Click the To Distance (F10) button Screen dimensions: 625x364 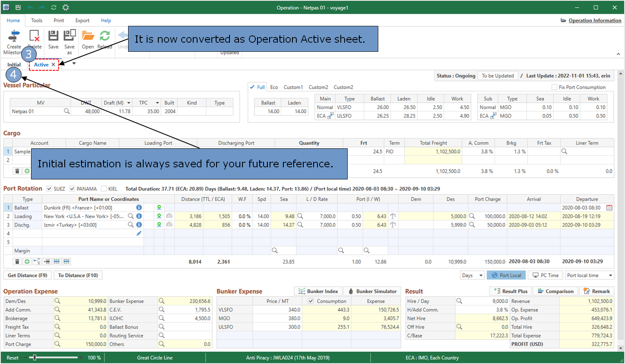[x=78, y=275]
